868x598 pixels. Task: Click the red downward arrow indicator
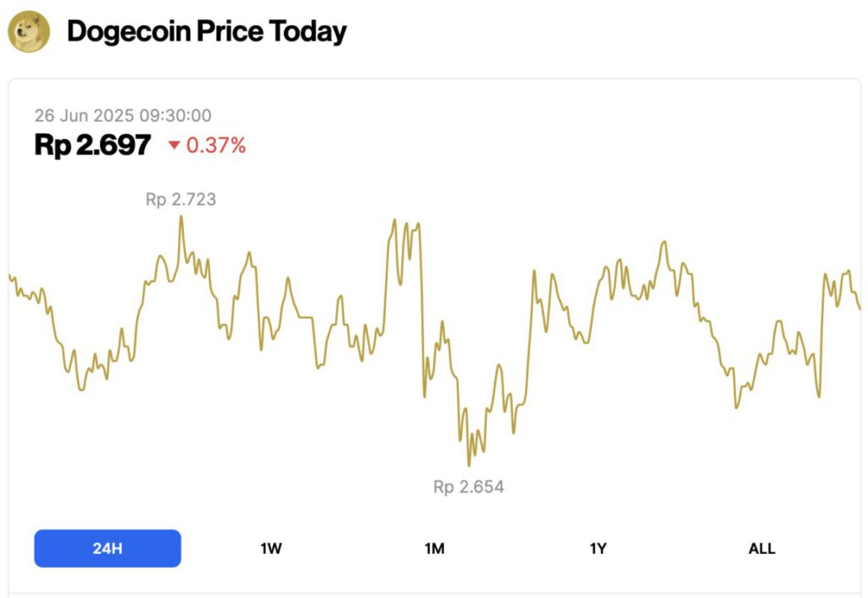(175, 146)
